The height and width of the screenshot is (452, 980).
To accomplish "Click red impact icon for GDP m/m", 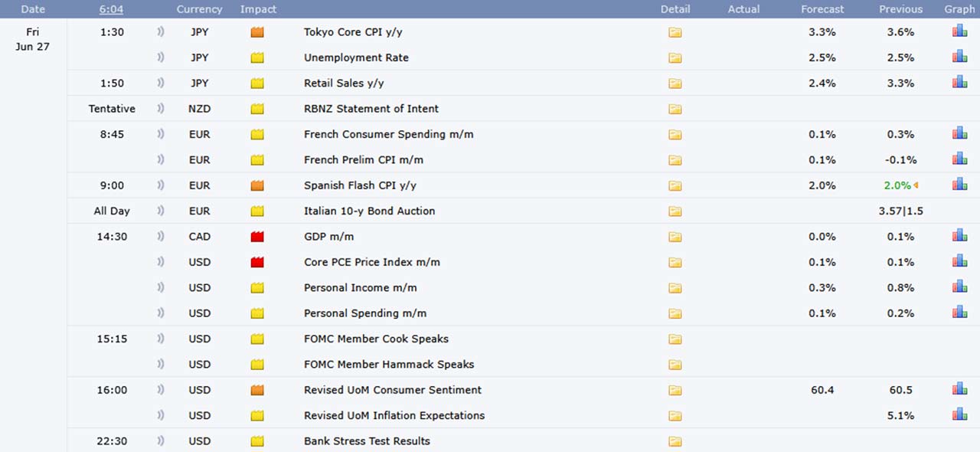I will 257,237.
